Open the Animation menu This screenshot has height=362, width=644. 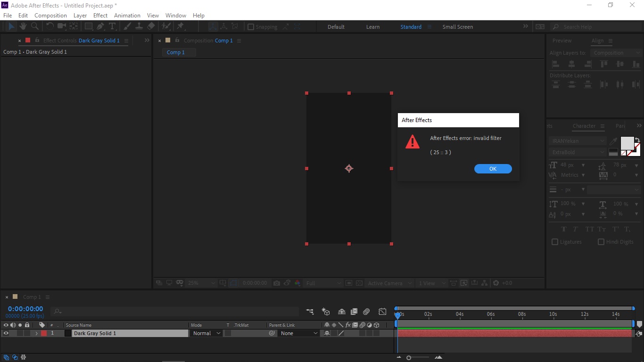127,16
